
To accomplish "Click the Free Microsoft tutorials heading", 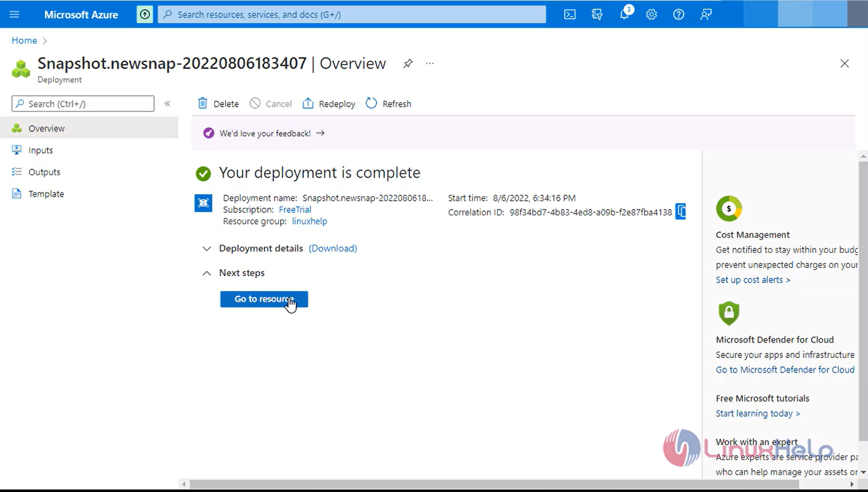I will [762, 398].
